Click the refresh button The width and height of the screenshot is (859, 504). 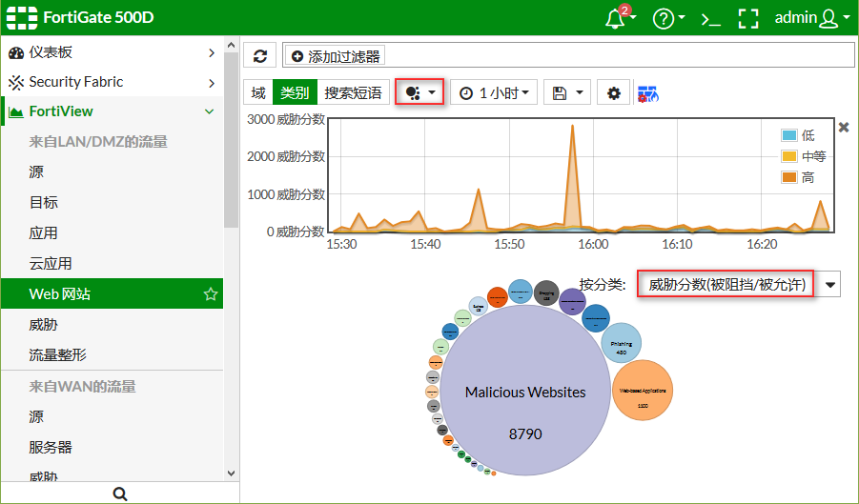(x=260, y=56)
